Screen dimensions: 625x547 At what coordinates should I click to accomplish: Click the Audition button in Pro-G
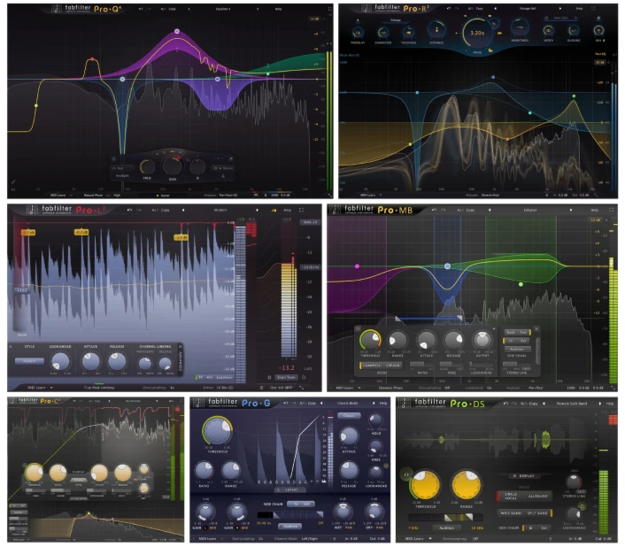click(x=290, y=526)
